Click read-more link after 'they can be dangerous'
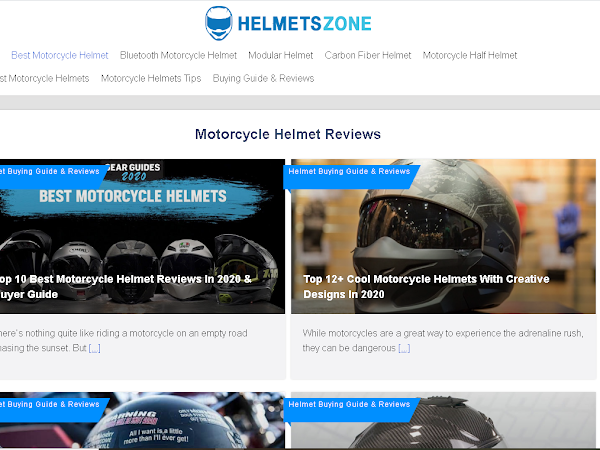The height and width of the screenshot is (450, 600). (404, 348)
